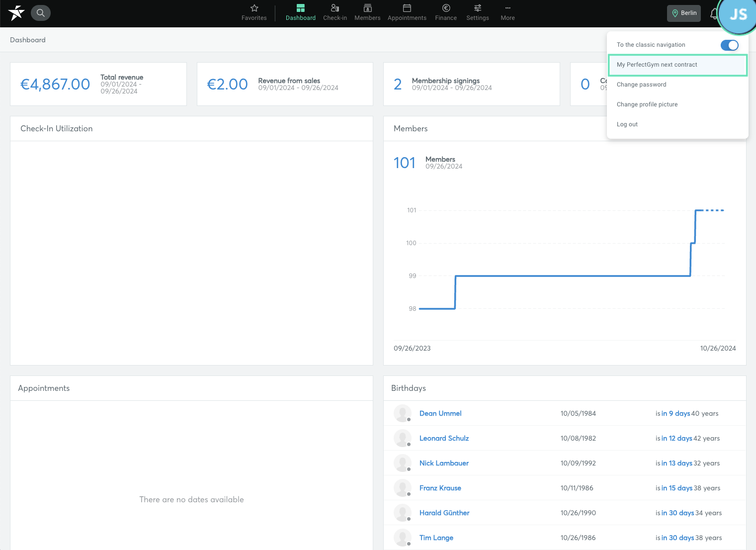Open Leonard Schulz's profile link
756x550 pixels.
tap(444, 438)
